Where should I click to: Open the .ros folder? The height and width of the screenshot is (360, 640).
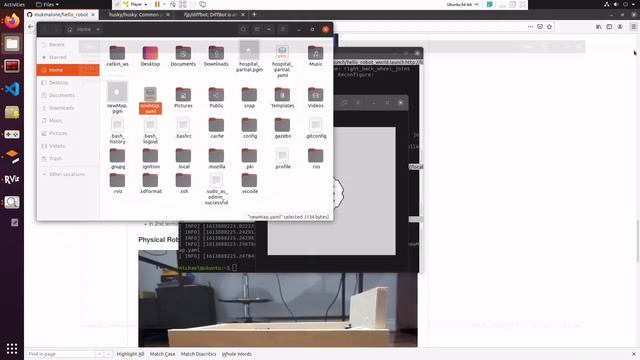316,159
